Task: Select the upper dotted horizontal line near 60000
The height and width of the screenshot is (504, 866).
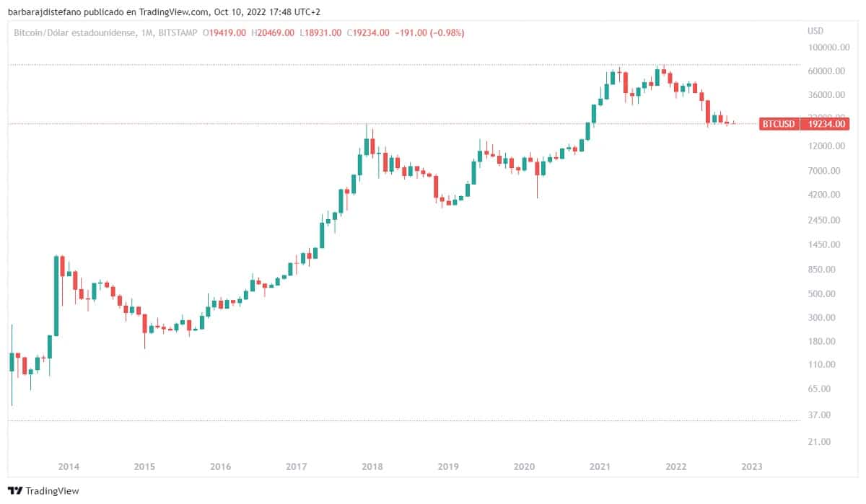Action: [404, 64]
